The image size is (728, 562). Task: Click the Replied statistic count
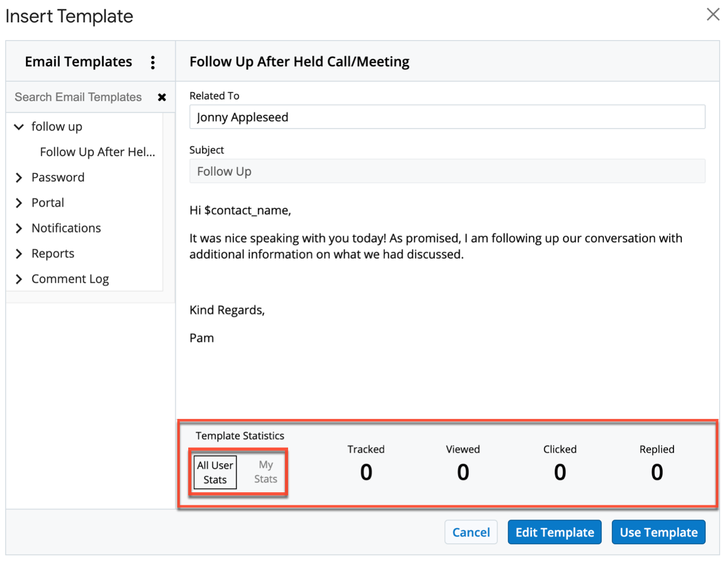(x=657, y=472)
